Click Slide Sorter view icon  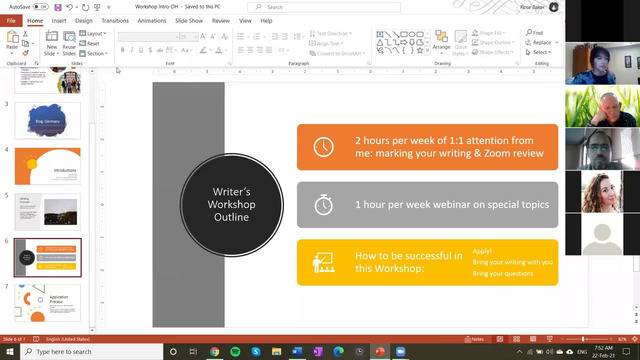(516, 339)
